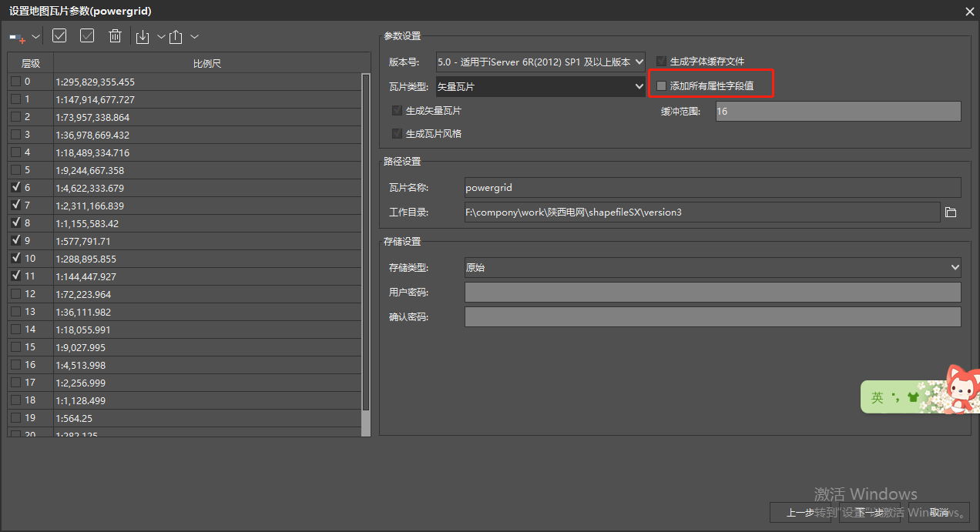Click the 瓦片名称 powergrid text field

pos(713,187)
